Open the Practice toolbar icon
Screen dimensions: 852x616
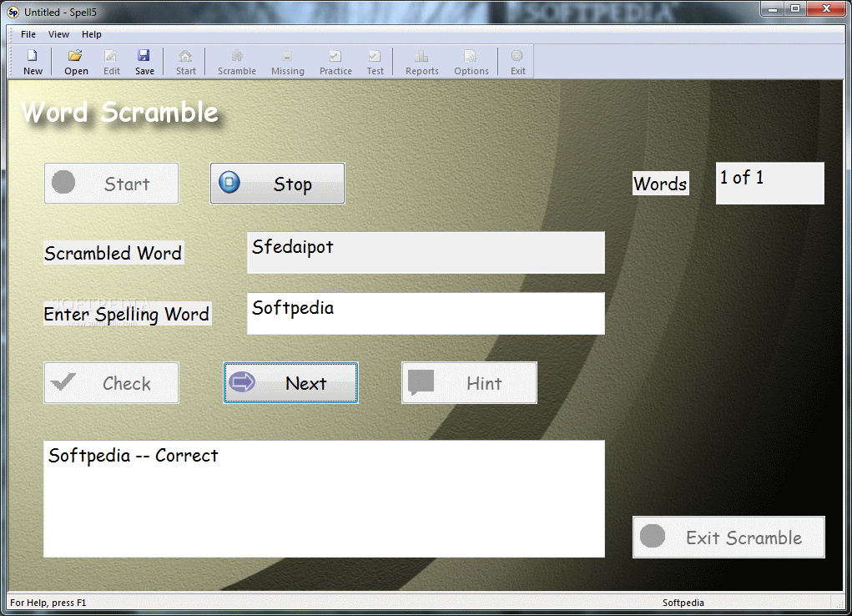coord(335,62)
